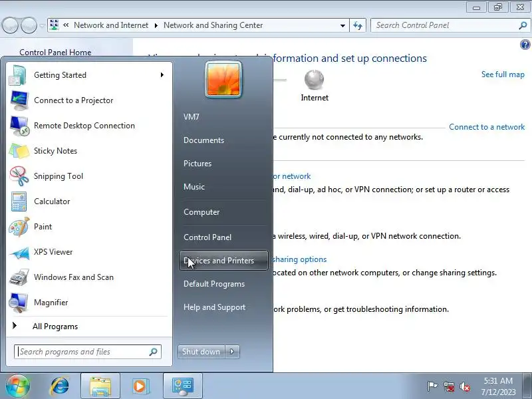Expand Getting Started submenu arrow

coord(162,74)
